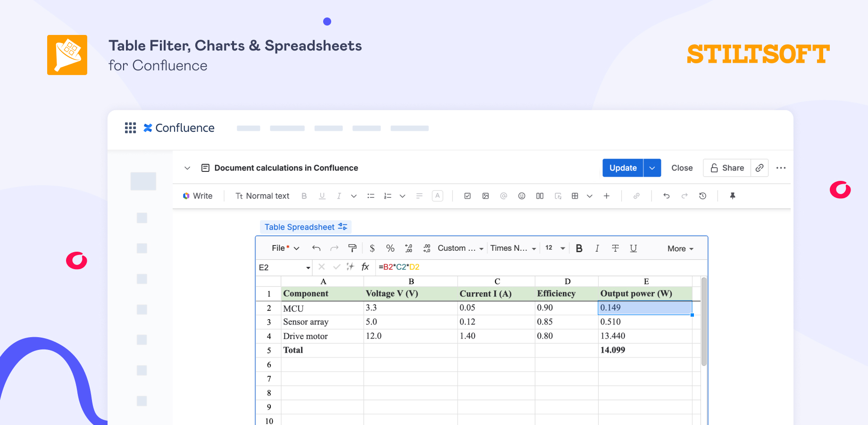Click the formula bar showing =B2*C2*D2
This screenshot has width=868, height=425.
click(x=541, y=267)
